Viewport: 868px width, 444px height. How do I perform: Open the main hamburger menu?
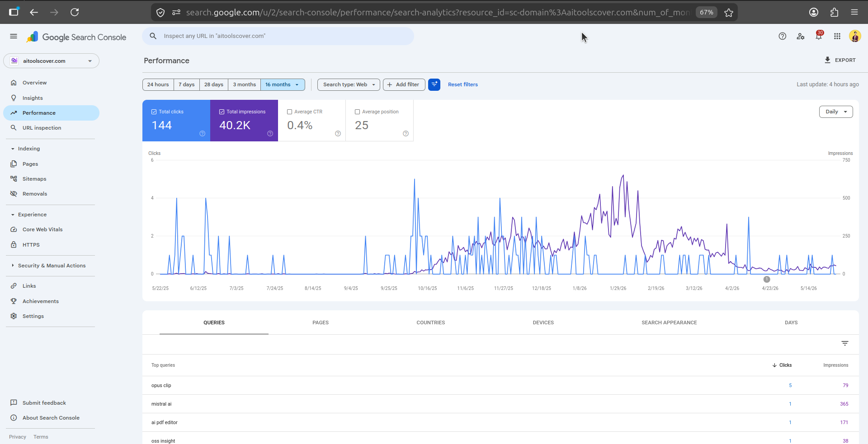point(14,36)
